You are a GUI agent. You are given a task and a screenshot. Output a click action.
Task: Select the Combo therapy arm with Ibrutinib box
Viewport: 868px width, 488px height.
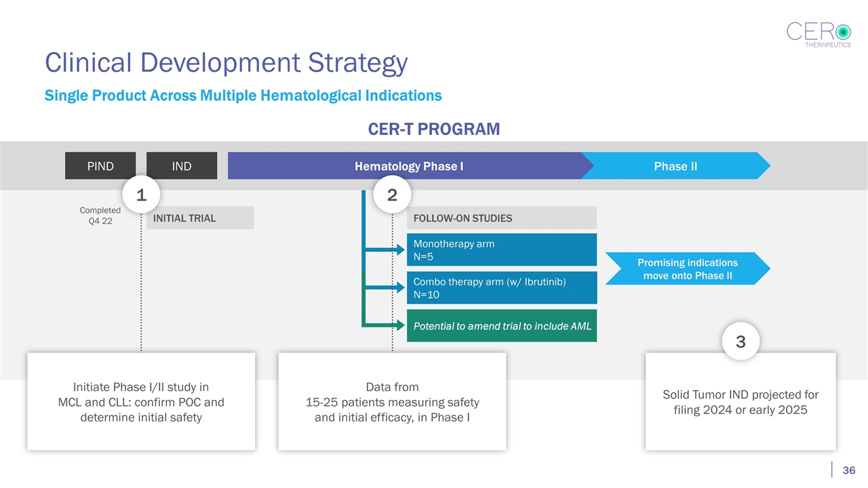pos(501,288)
